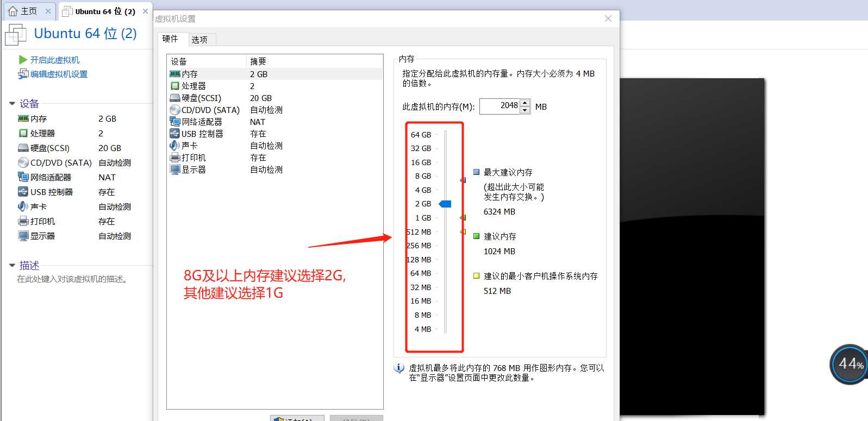Screen dimensions: 868x421
Task: Click the processor icon in dialog device list
Action: pyautogui.click(x=175, y=86)
